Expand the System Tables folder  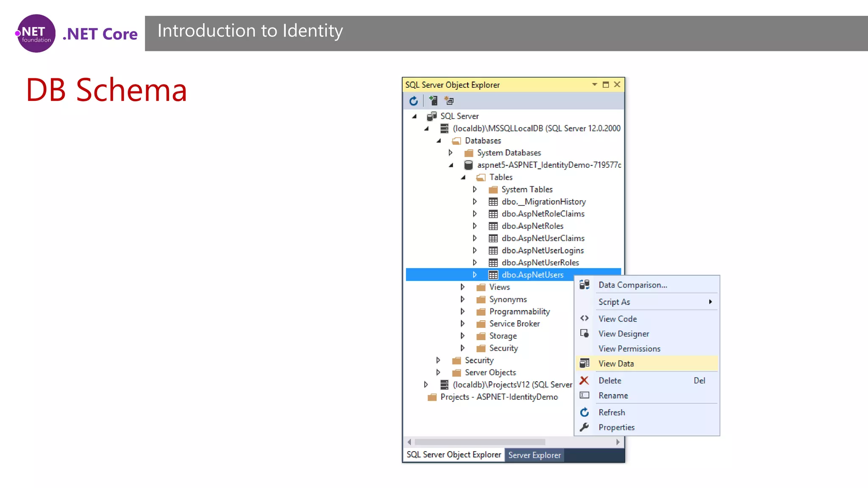pyautogui.click(x=475, y=189)
